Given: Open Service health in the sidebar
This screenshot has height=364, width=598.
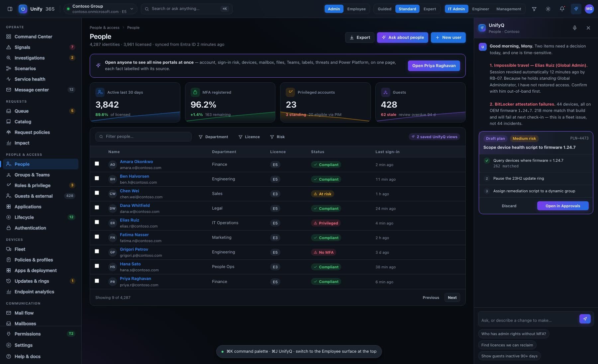Looking at the screenshot, I should click(x=41, y=79).
